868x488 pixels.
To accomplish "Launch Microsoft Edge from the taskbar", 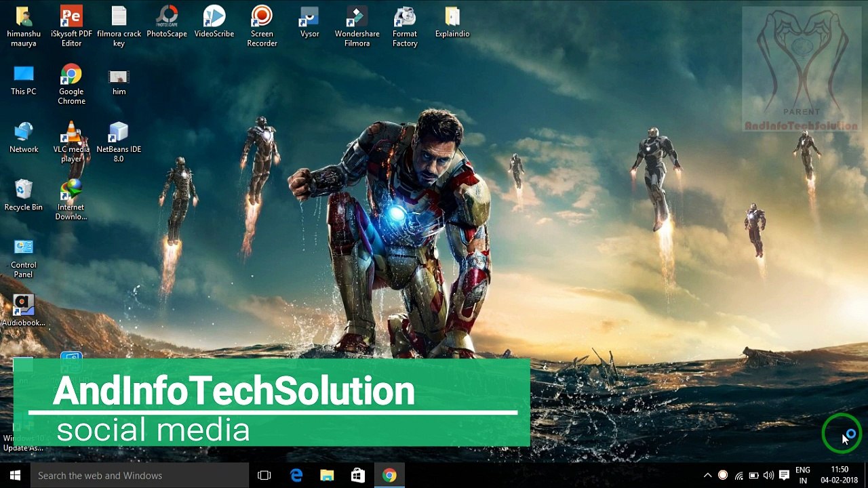I will (x=296, y=475).
